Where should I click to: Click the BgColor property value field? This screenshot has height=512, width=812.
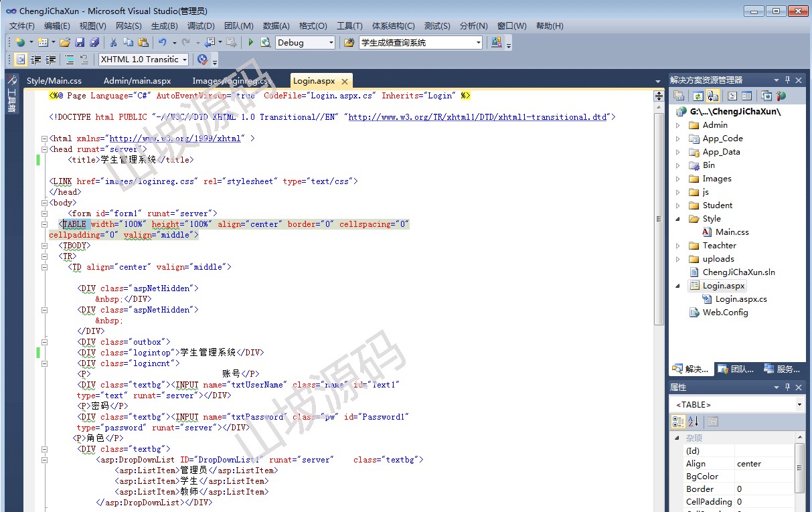pos(764,477)
